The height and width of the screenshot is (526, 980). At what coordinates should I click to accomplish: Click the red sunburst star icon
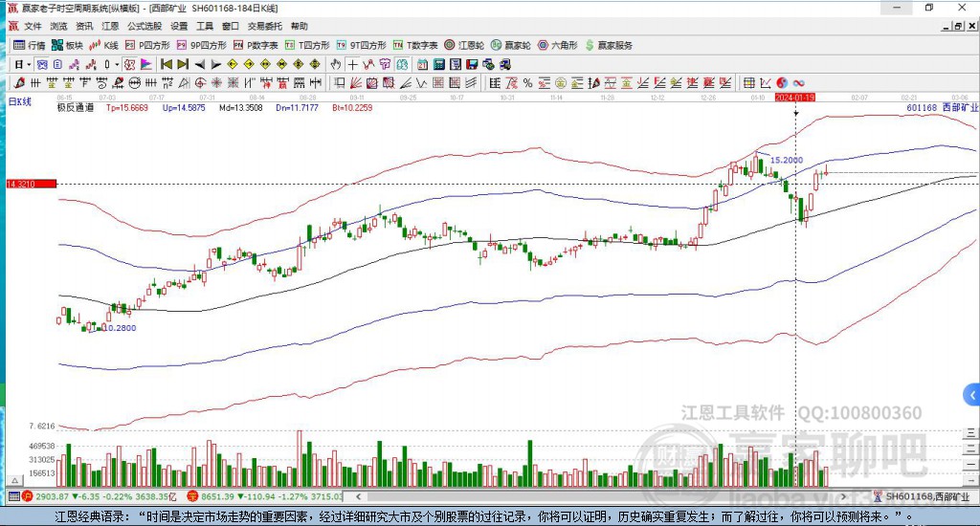[x=217, y=82]
